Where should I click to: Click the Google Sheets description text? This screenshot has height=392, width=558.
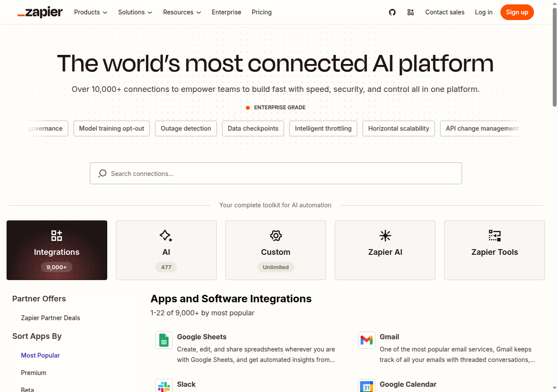256,355
